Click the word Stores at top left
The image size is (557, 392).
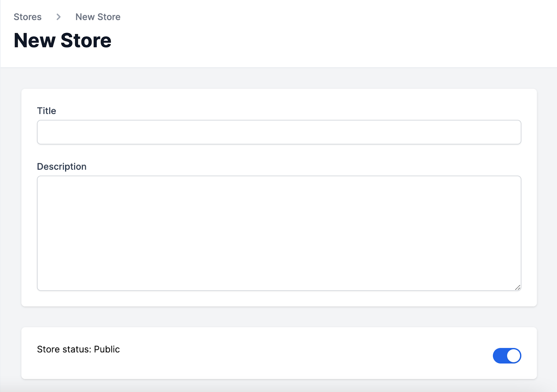[28, 17]
